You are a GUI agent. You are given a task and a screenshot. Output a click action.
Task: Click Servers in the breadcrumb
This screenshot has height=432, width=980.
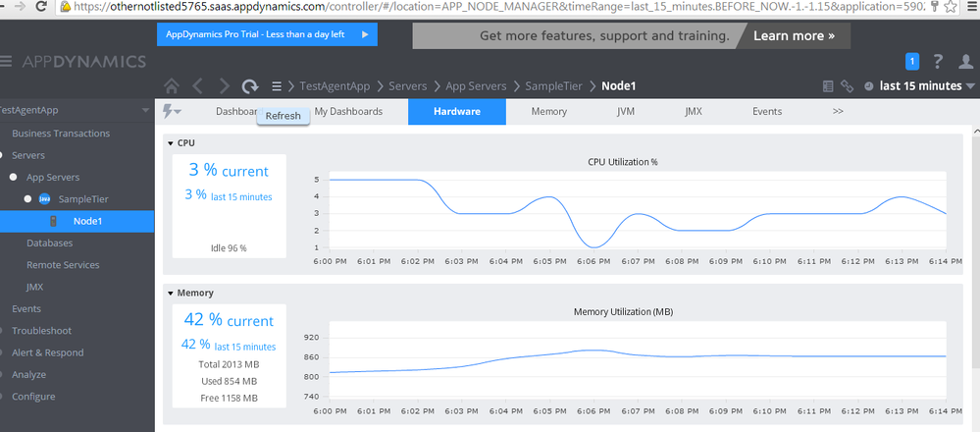407,86
